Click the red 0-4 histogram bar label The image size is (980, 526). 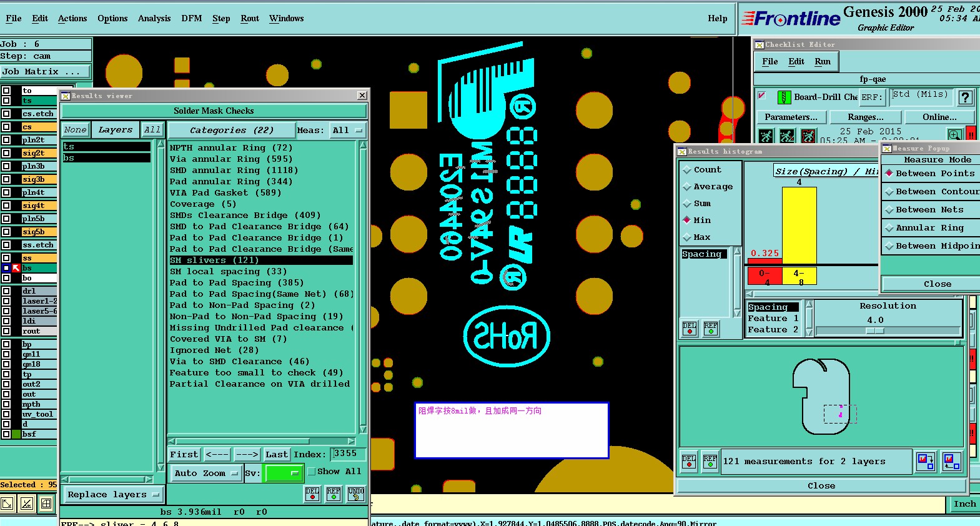pyautogui.click(x=765, y=276)
